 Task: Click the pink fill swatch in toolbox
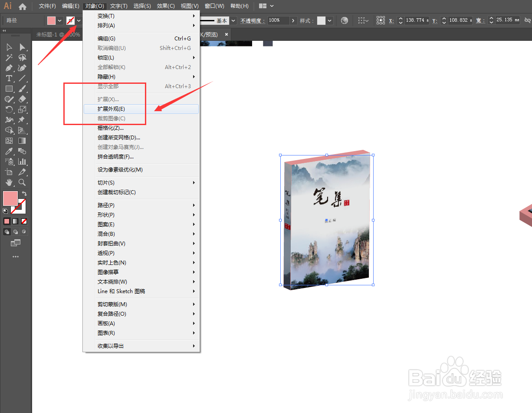pyautogui.click(x=10, y=198)
